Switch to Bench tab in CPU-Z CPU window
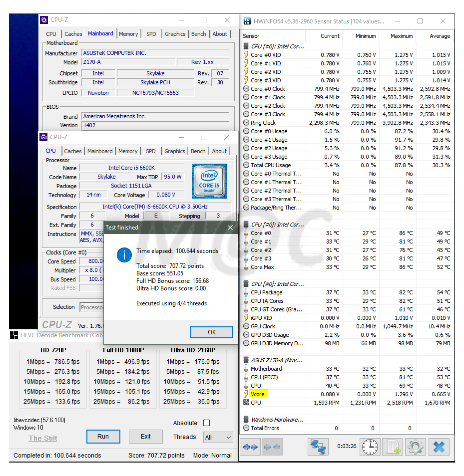The image size is (464, 476). (198, 151)
